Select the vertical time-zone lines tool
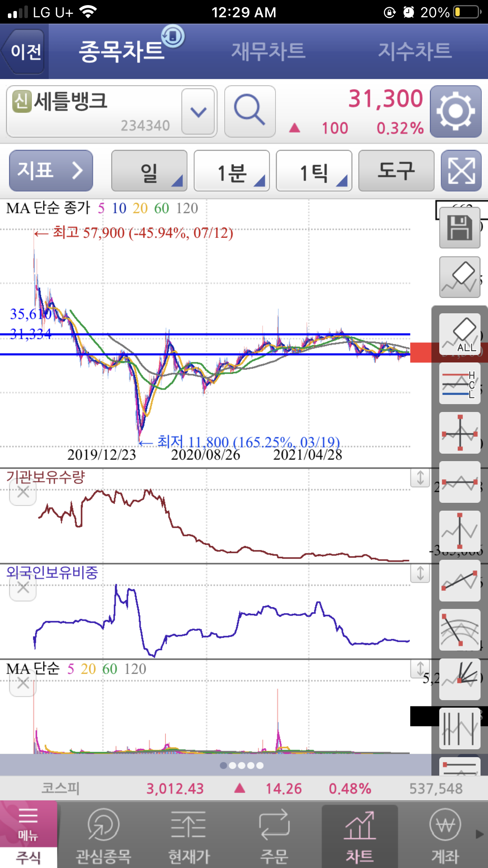The image size is (488, 868). [460, 728]
